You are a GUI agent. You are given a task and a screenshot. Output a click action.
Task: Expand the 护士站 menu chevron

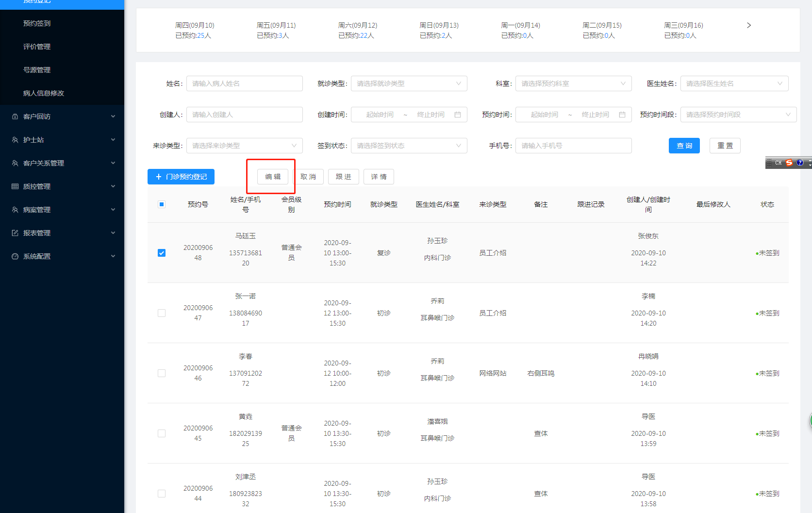tap(113, 140)
